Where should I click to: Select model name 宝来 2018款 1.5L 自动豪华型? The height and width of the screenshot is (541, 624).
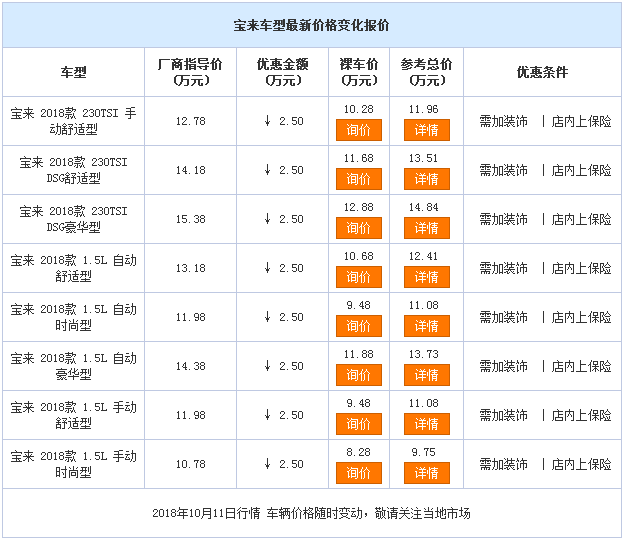pyautogui.click(x=73, y=366)
